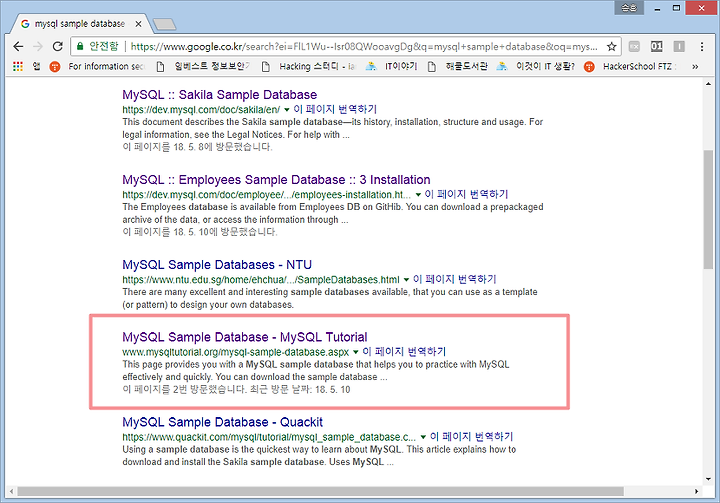
Task: Expand dropdown arrow next to employees-installation URL
Action: (x=418, y=195)
